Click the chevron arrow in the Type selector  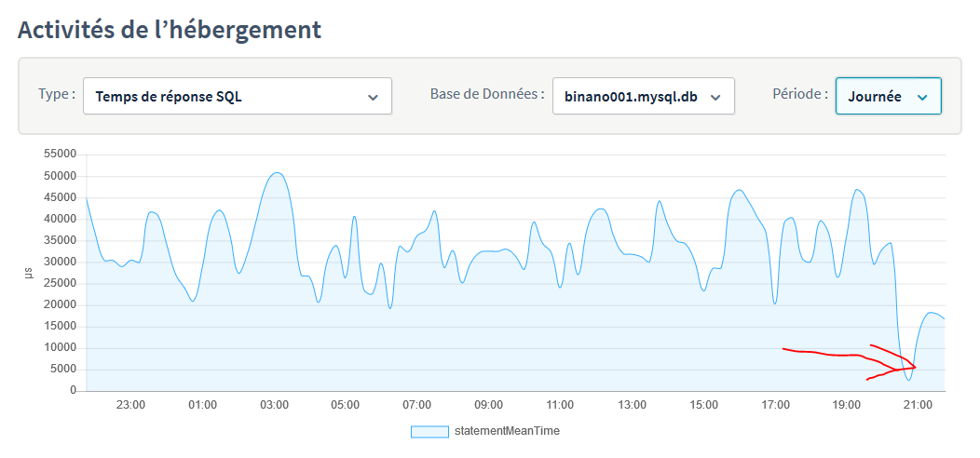[373, 97]
